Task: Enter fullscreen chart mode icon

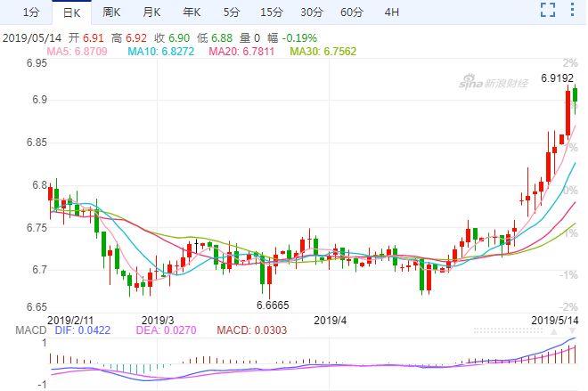Action: click(x=548, y=10)
